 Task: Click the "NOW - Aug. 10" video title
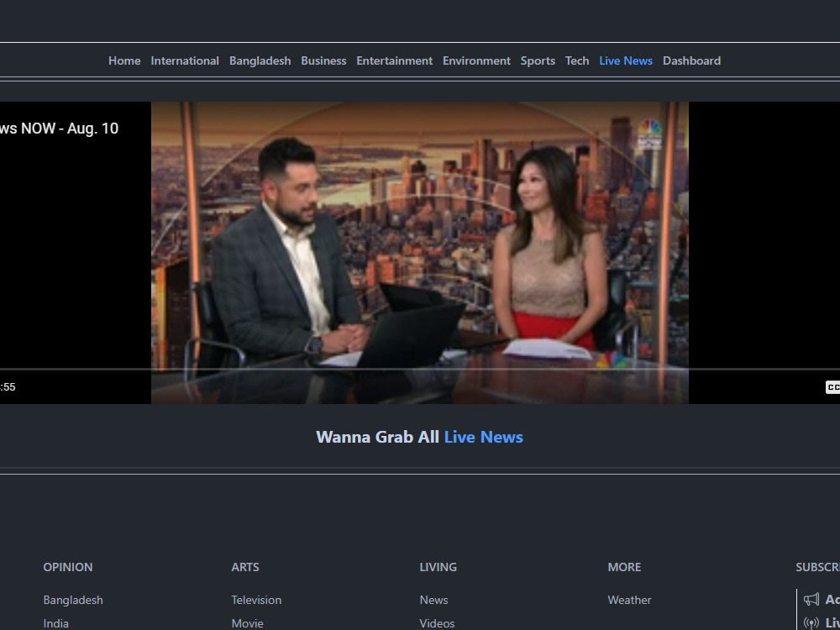click(70, 129)
